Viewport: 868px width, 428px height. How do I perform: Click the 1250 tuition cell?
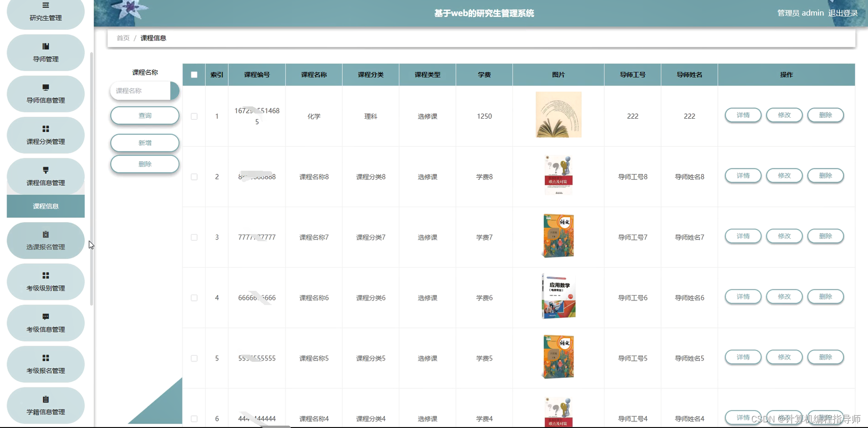click(x=484, y=116)
